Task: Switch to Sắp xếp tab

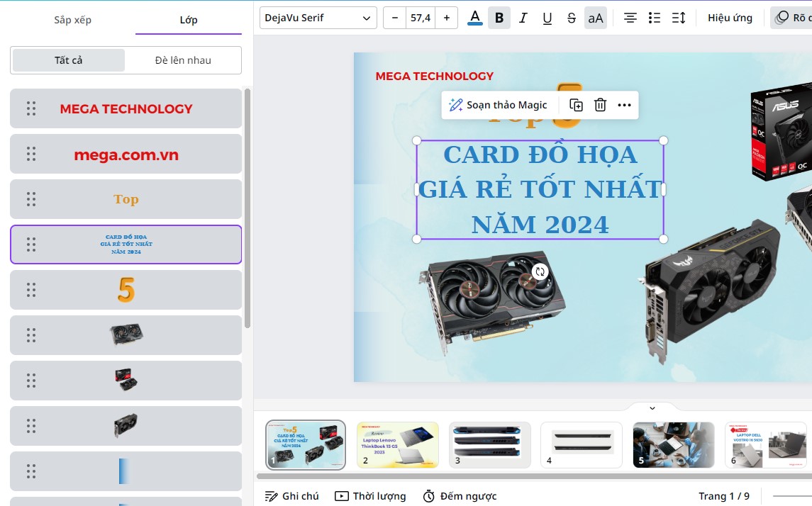Action: click(x=72, y=20)
